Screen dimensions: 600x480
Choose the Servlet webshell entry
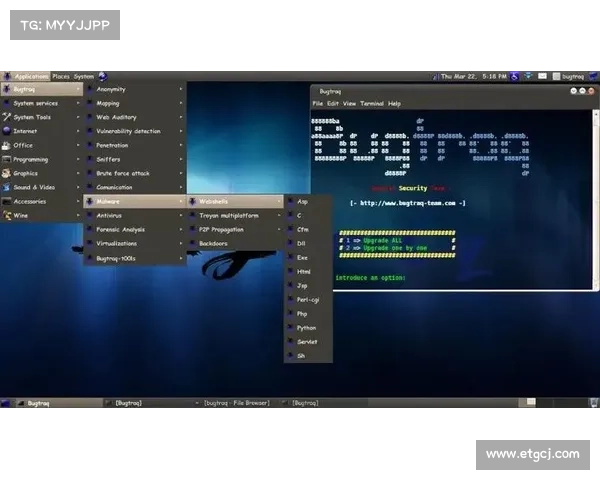[x=308, y=342]
